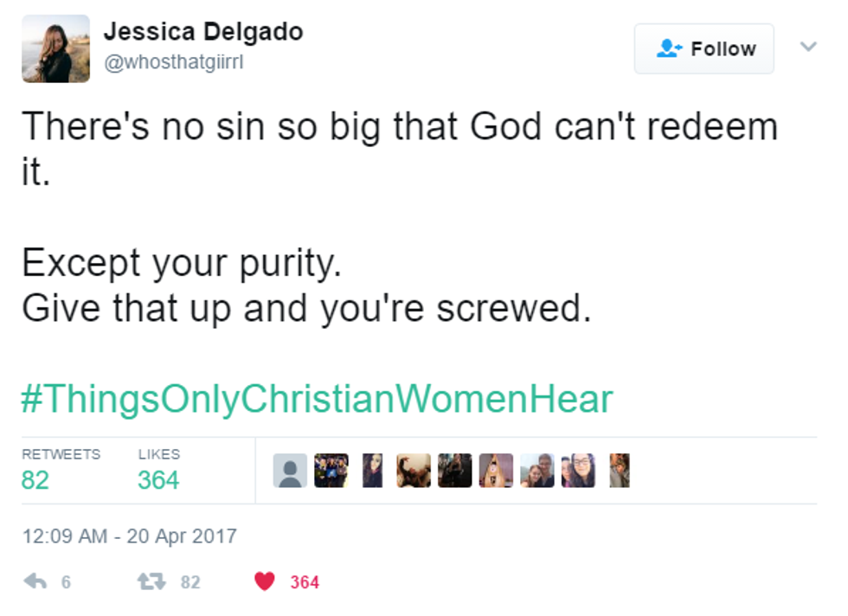Open the liker avatar showing a couple outdoors
Image resolution: width=848 pixels, height=616 pixels.
pos(536,471)
